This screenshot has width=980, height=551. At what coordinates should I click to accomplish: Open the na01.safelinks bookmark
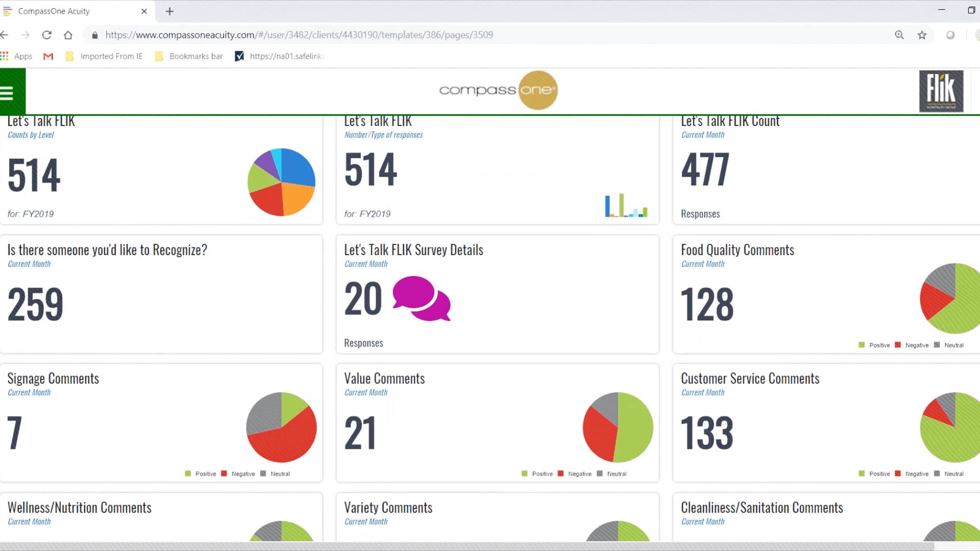(x=280, y=56)
